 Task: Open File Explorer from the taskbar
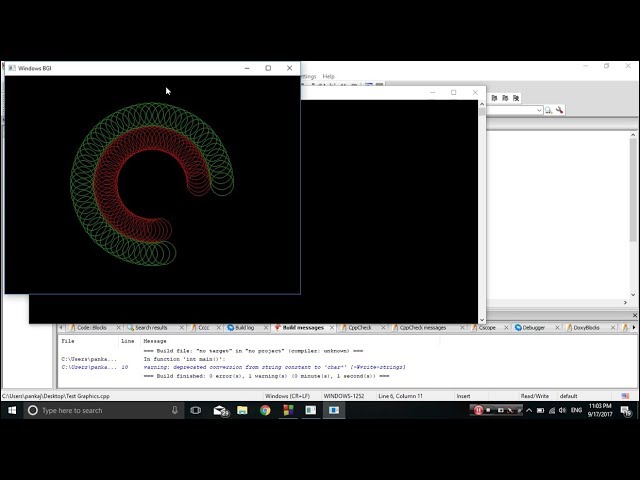click(x=242, y=410)
